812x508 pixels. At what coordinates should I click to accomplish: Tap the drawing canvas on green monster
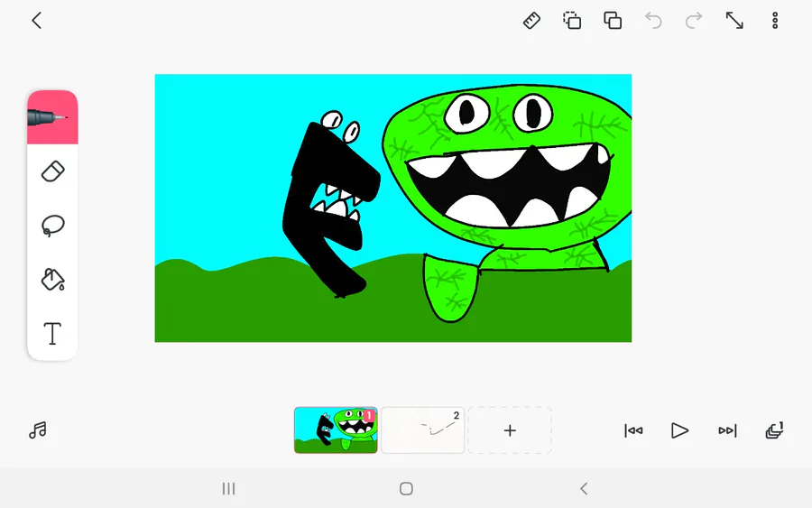coord(507,202)
